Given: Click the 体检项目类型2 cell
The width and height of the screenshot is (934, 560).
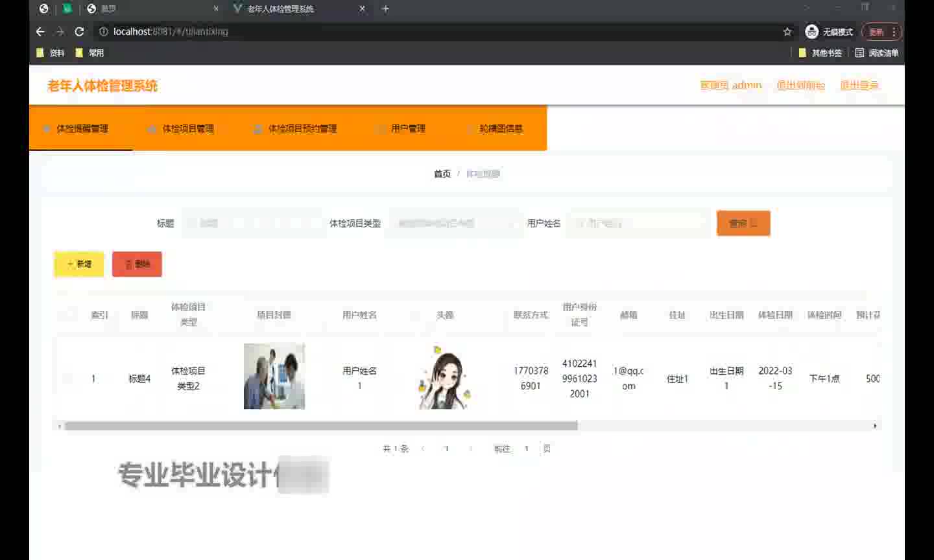Looking at the screenshot, I should click(x=188, y=379).
